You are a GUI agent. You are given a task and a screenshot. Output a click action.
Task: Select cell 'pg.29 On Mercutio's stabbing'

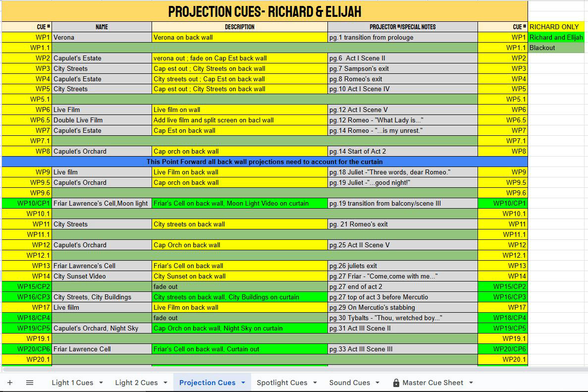(403, 307)
